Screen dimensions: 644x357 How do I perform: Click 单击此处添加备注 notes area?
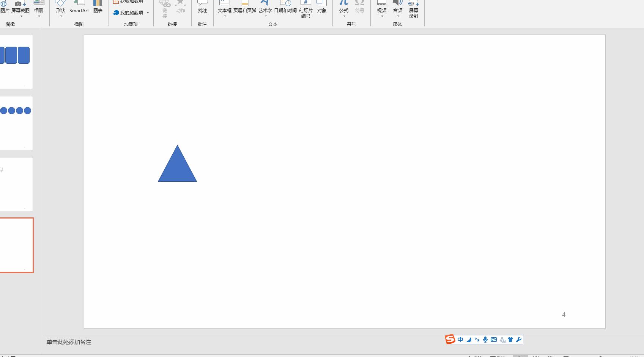point(69,342)
